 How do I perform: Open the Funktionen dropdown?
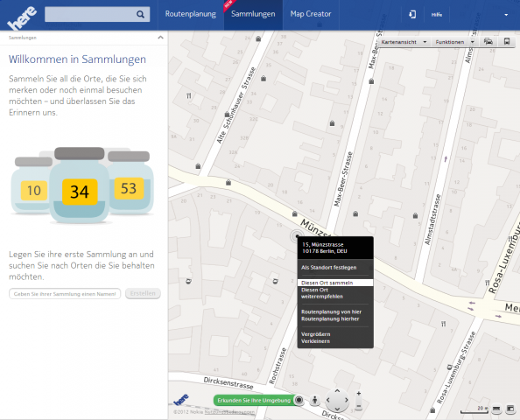point(454,42)
